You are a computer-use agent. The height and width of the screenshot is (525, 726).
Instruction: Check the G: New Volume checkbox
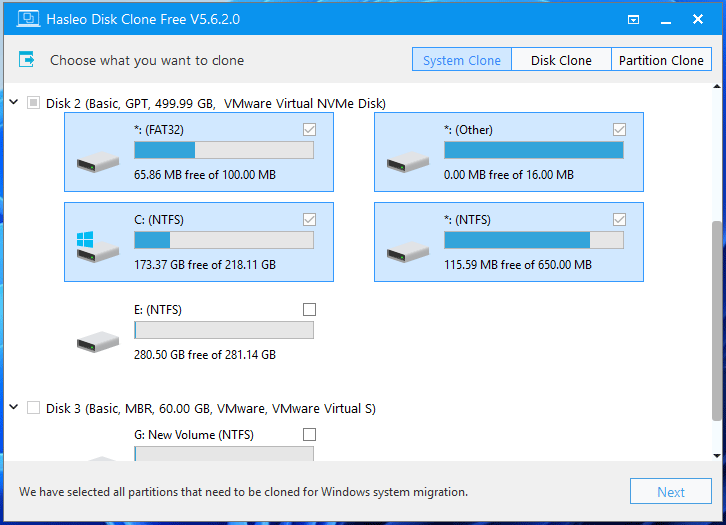(309, 434)
